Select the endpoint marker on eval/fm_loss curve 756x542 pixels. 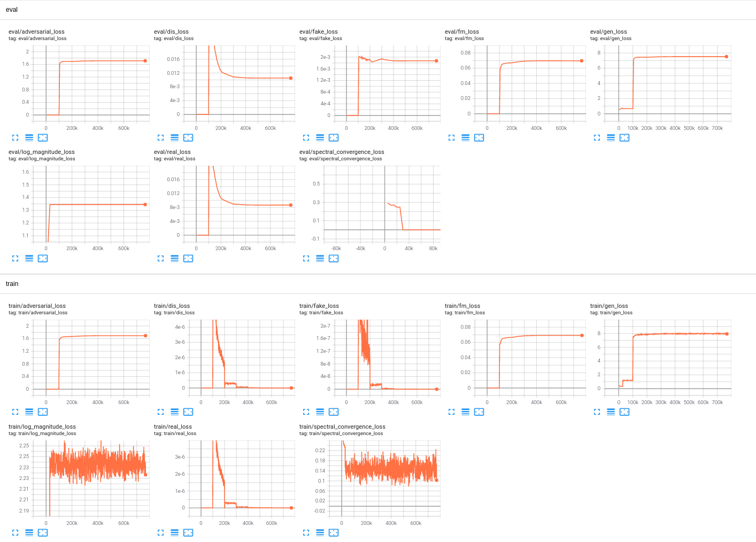coord(582,61)
